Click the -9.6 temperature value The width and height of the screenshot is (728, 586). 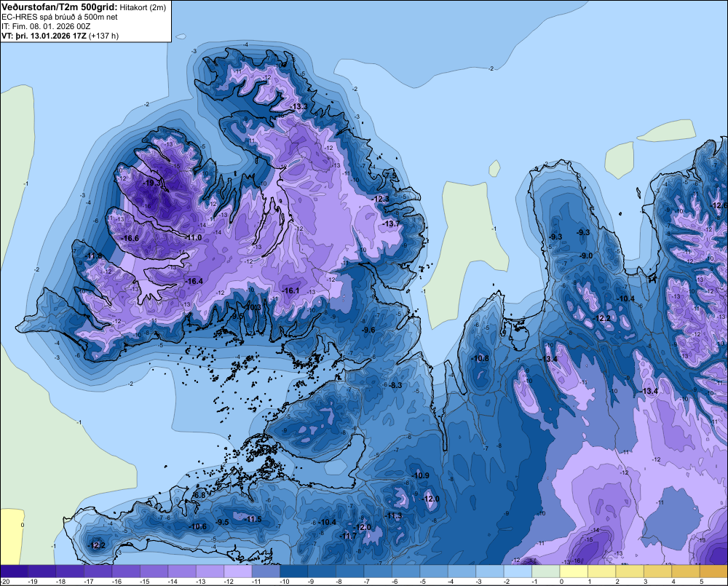pyautogui.click(x=368, y=330)
